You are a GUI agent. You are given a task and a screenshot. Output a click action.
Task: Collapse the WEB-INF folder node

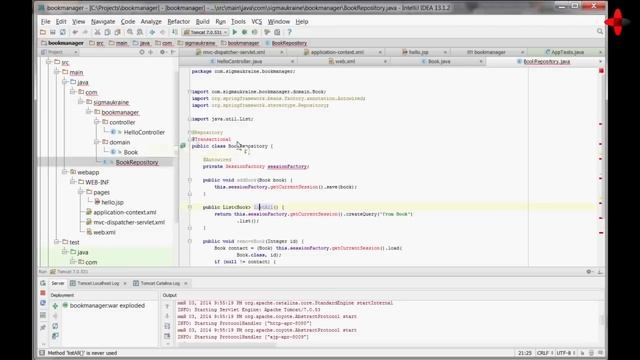73,182
